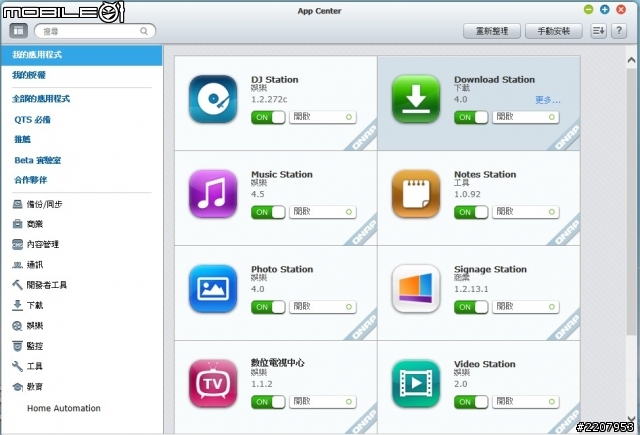640x435 pixels.
Task: Click the vertical scrollbar thumb
Action: (x=631, y=200)
